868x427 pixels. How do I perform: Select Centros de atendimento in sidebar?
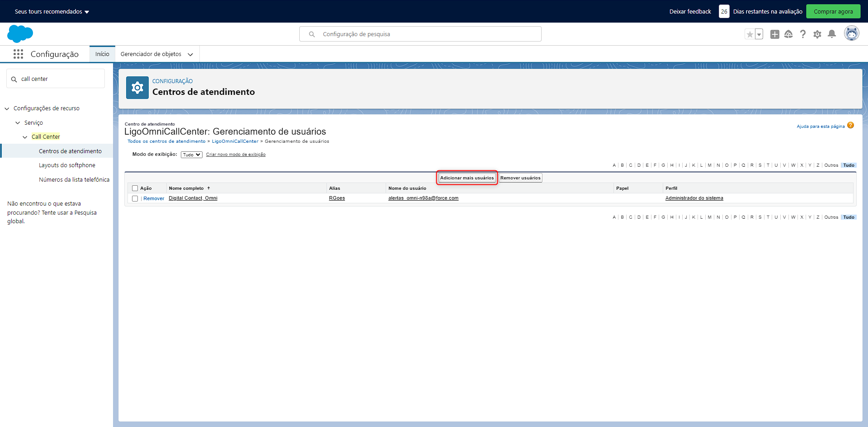[x=70, y=151]
